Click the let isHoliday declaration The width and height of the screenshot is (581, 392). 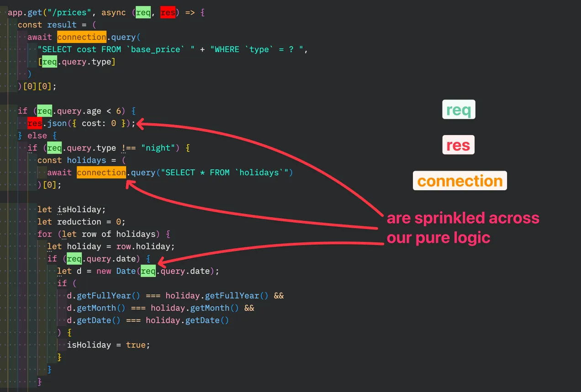[x=71, y=209]
